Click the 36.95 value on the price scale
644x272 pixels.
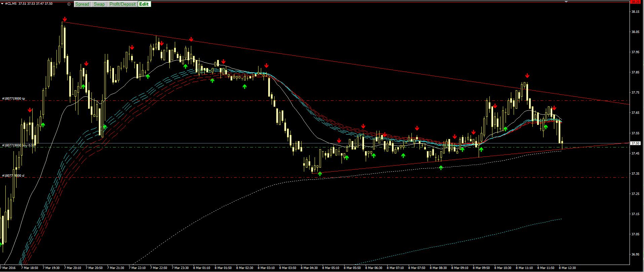point(635,254)
